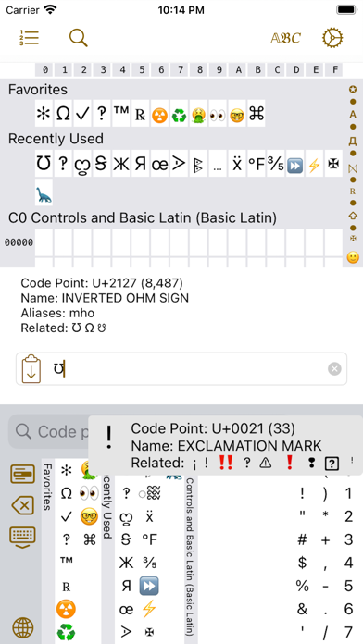Choose the boxed question mark related character
Image resolution: width=363 pixels, height=644 pixels.
tap(332, 464)
